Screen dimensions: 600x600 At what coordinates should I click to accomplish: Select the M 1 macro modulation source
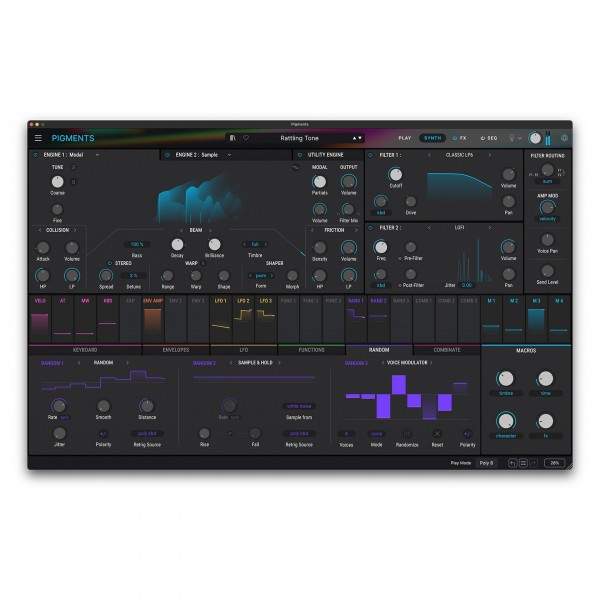tap(491, 319)
